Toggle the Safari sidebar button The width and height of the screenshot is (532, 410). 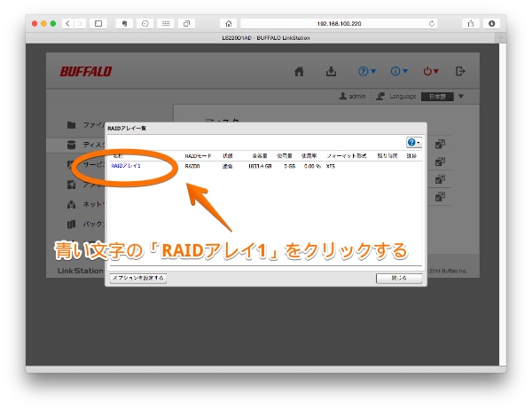[x=98, y=23]
